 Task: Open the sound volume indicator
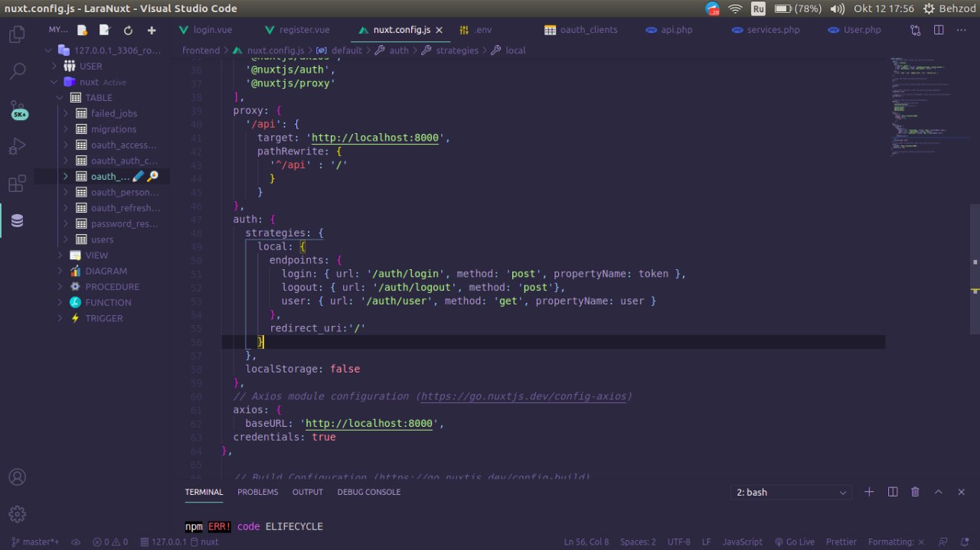838,8
